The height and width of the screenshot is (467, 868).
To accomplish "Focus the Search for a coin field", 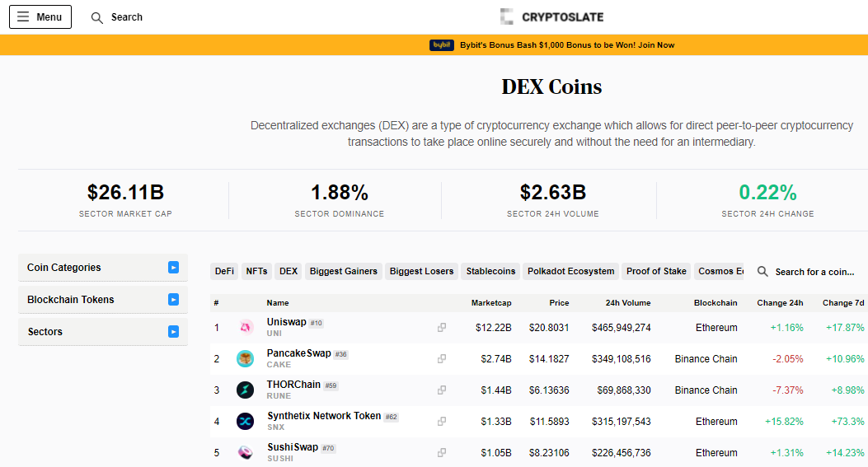I will click(x=814, y=272).
